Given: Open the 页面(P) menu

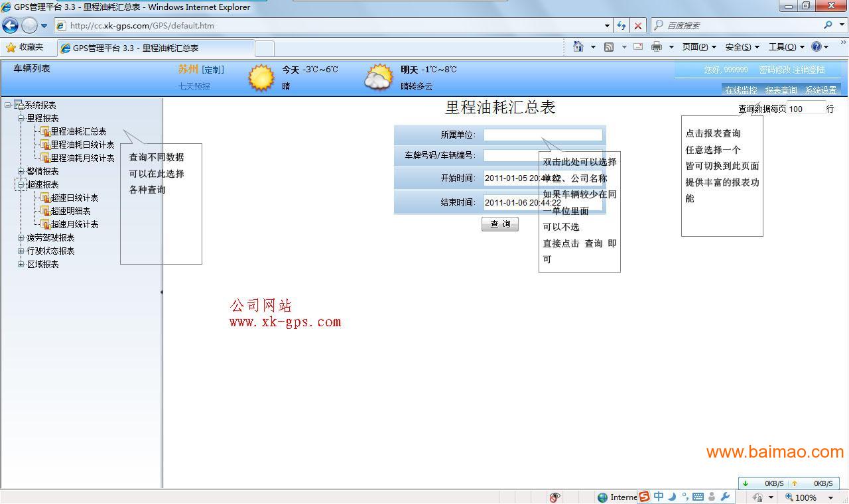Looking at the screenshot, I should point(698,47).
